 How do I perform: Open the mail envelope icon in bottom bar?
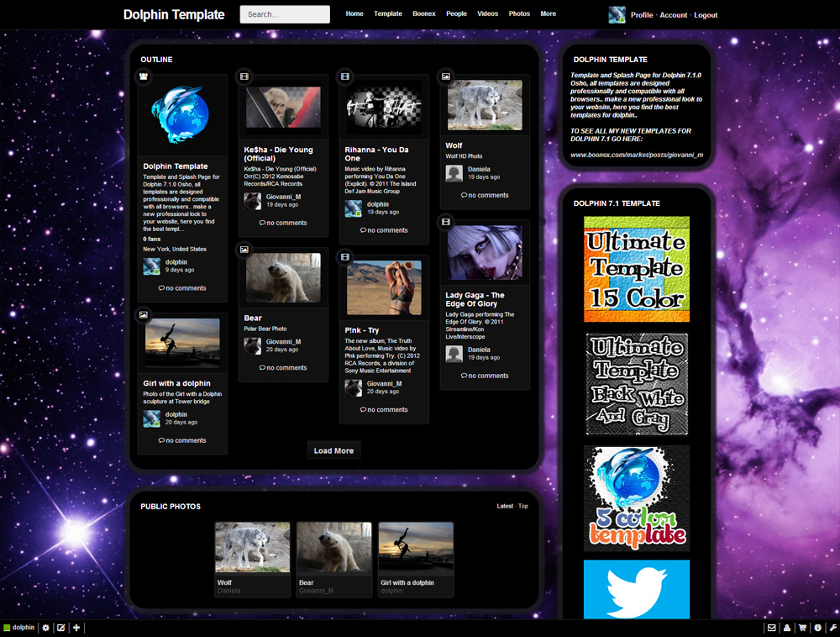click(x=771, y=628)
